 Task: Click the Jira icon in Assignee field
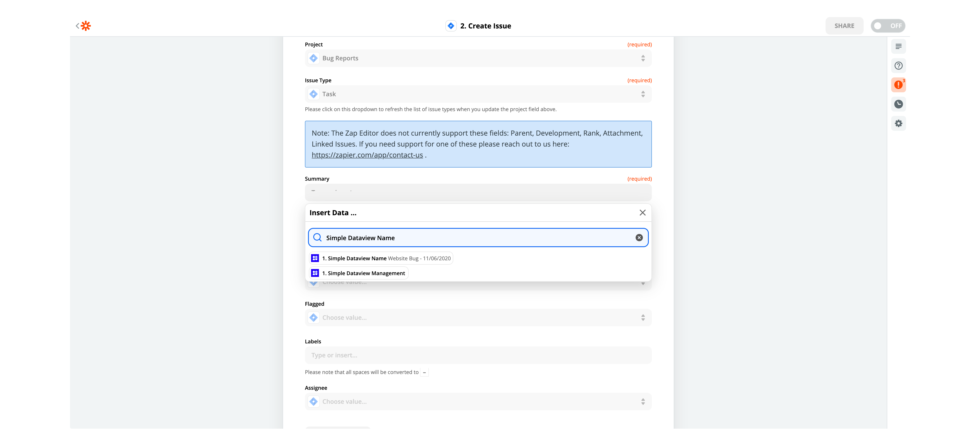pyautogui.click(x=313, y=402)
